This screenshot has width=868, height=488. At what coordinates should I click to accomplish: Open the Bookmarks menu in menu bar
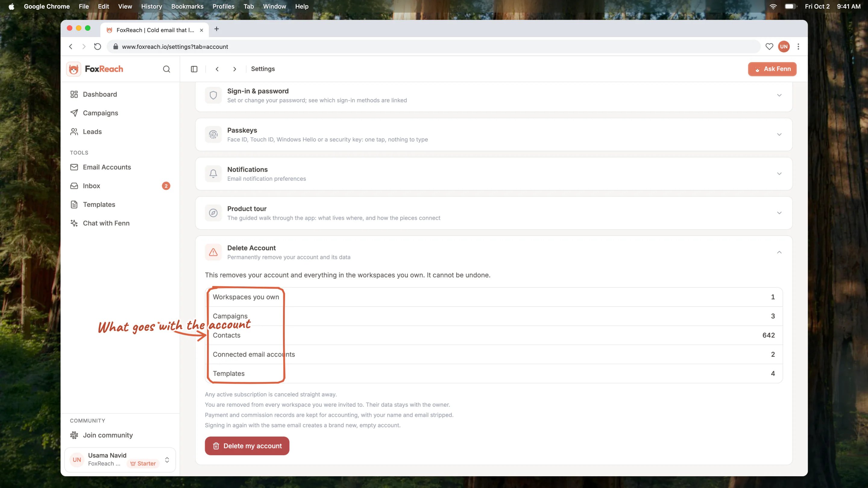[x=187, y=6]
